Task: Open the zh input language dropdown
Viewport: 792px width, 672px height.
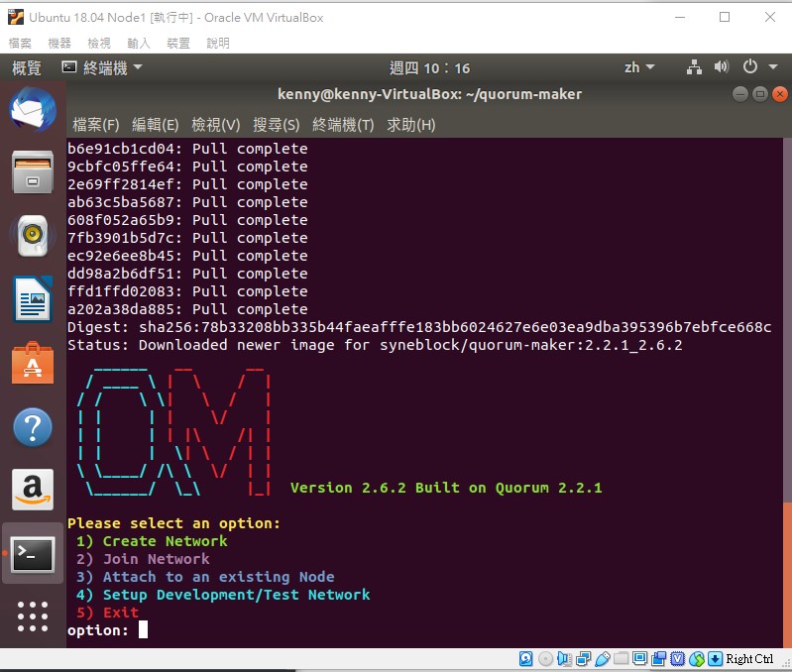Action: [x=639, y=67]
